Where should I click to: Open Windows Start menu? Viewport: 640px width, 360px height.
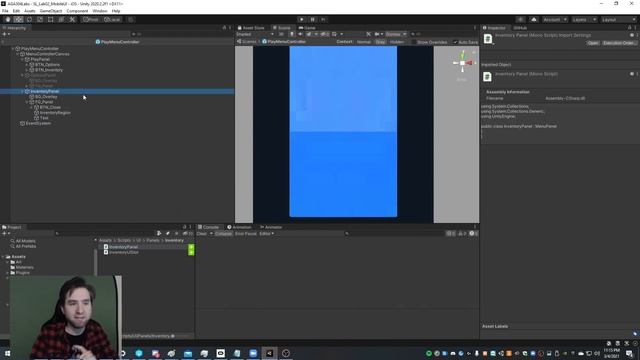7,353
